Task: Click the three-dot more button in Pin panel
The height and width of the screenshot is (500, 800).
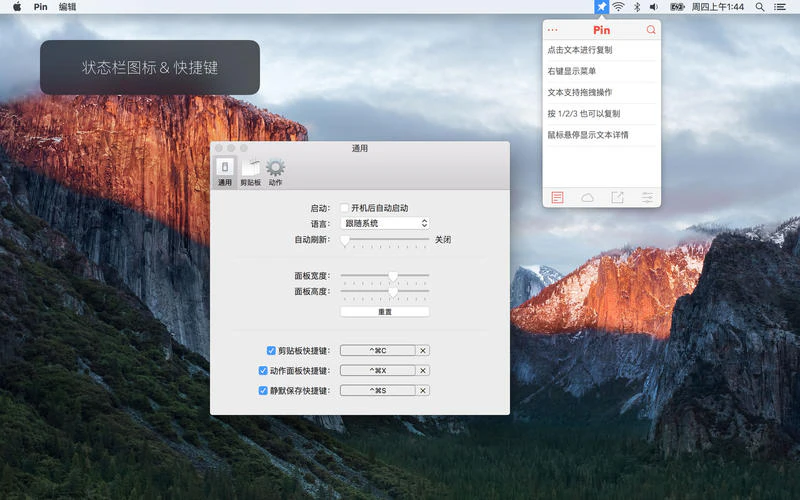Action: pos(553,30)
